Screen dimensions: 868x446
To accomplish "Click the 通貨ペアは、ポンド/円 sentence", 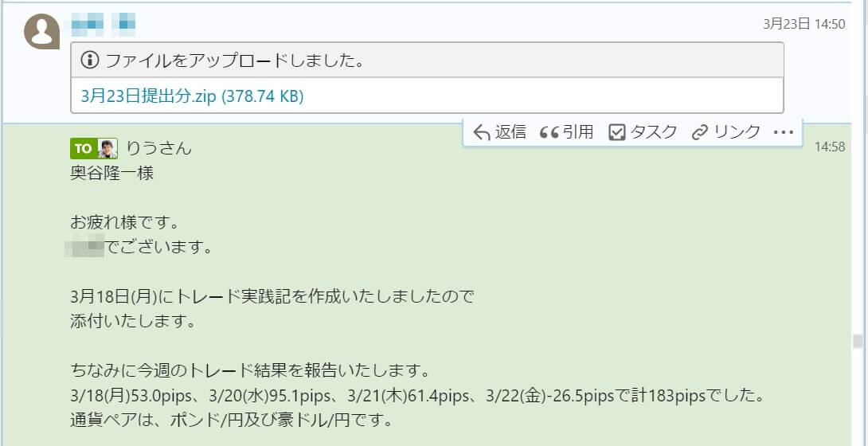I will [232, 421].
